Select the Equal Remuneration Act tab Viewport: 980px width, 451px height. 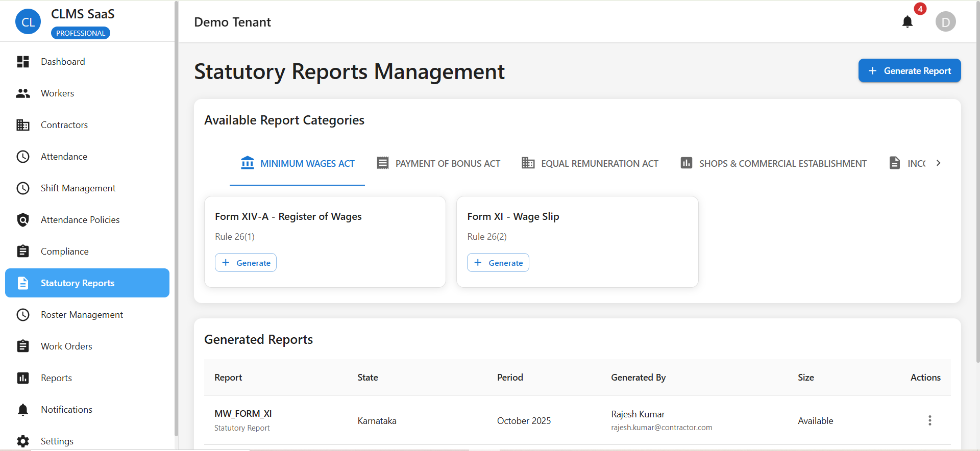tap(590, 163)
